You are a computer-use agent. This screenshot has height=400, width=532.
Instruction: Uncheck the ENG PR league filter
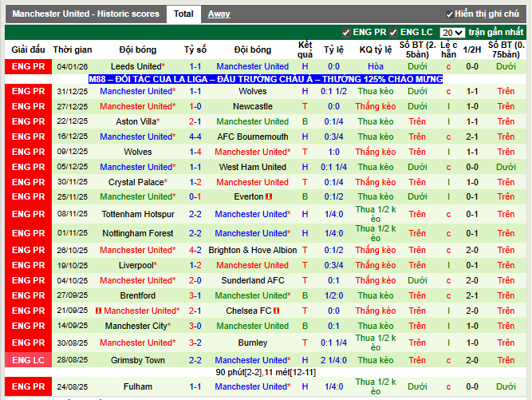coord(345,33)
